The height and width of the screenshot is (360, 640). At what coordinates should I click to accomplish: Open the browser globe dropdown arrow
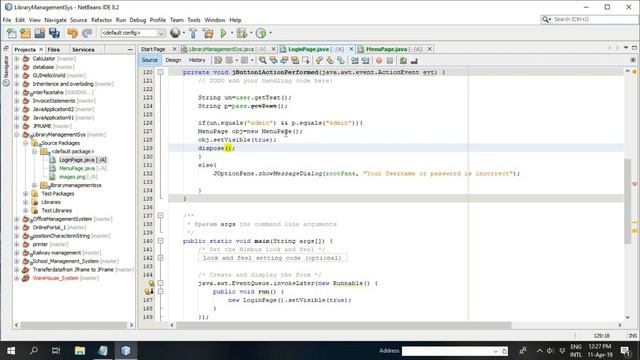tap(183, 33)
